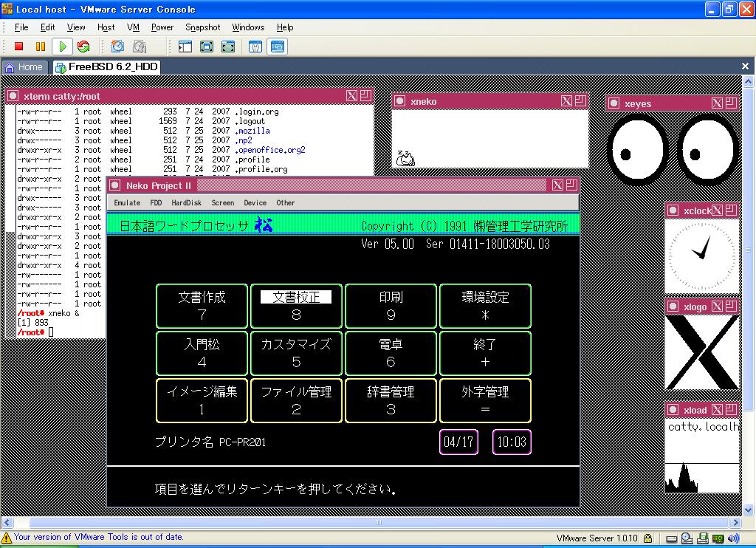756x548 pixels.
Task: Click the hard disk device status icon
Action: click(x=672, y=539)
